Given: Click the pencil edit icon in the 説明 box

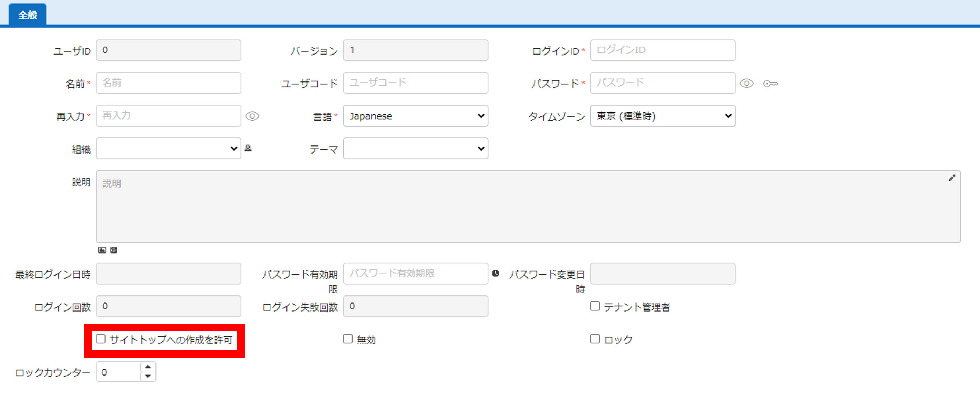Looking at the screenshot, I should pyautogui.click(x=951, y=178).
